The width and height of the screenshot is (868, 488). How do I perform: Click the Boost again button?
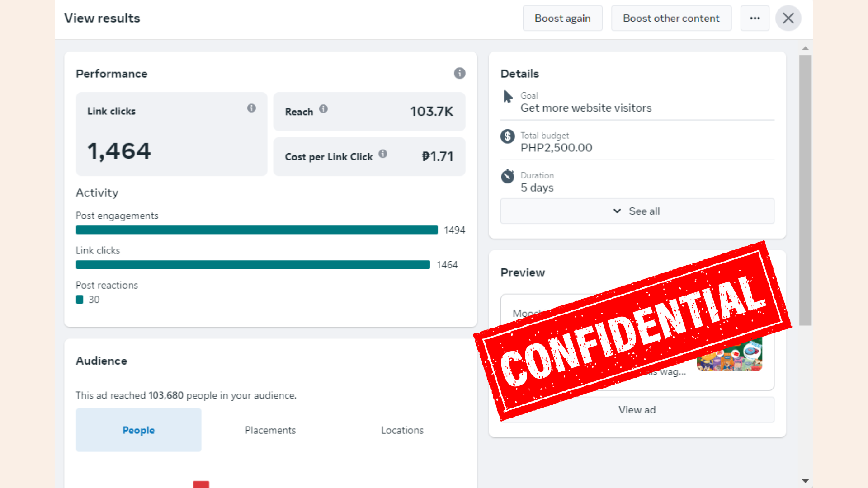(x=562, y=18)
